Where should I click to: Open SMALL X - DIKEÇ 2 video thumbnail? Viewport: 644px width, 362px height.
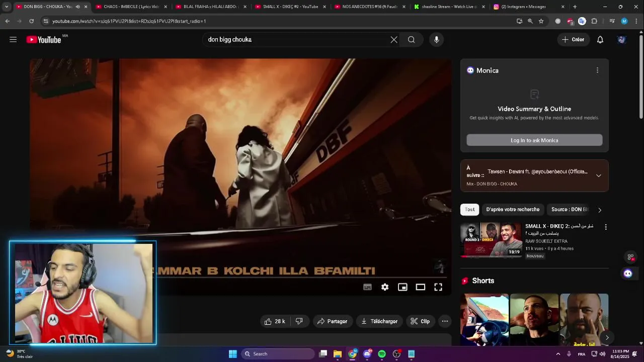point(491,240)
